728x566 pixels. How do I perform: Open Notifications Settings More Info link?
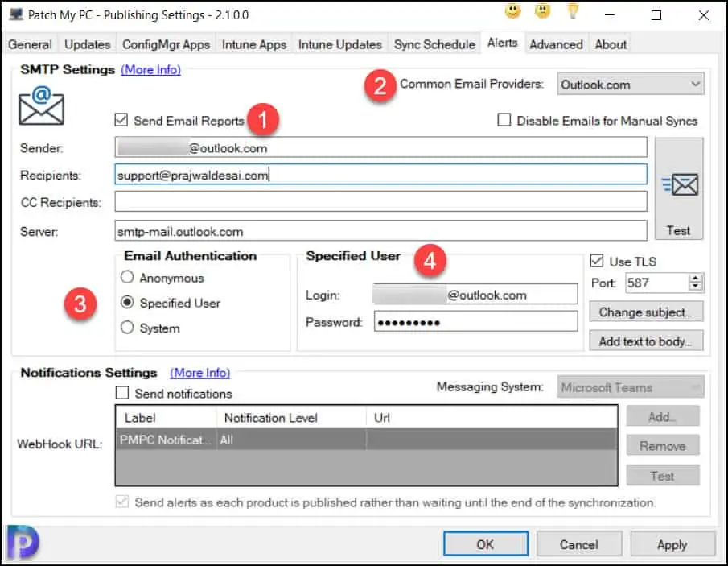pyautogui.click(x=200, y=373)
